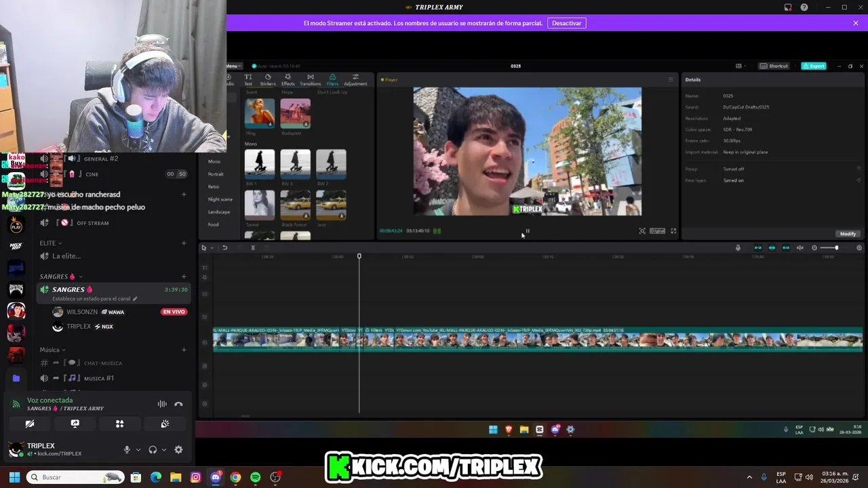Viewport: 868px width, 488px height.
Task: Toggle the main track magnet option
Action: [x=758, y=248]
